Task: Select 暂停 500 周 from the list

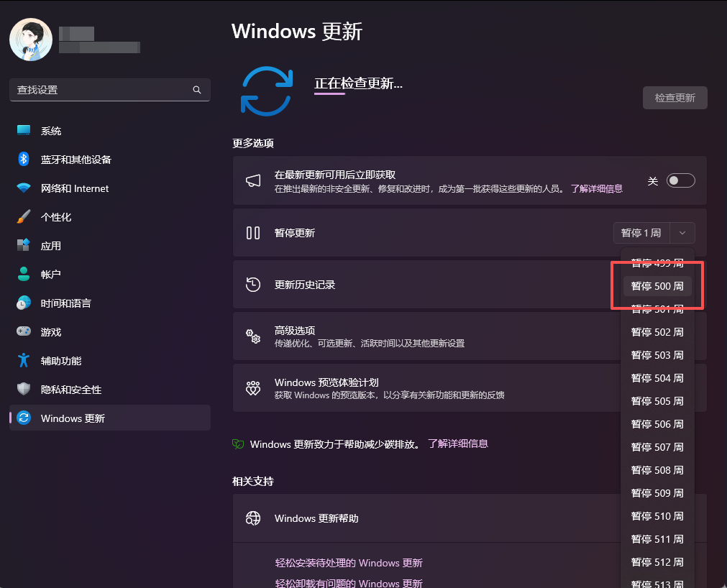Action: click(x=657, y=285)
